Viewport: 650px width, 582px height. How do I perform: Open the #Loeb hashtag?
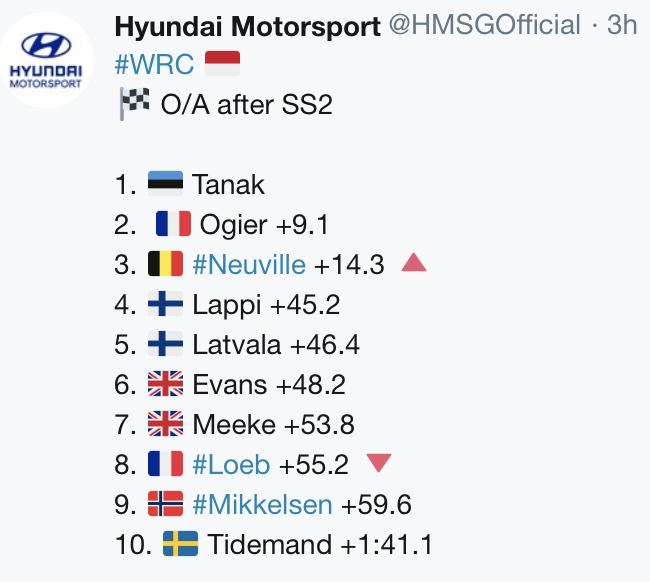[231, 464]
